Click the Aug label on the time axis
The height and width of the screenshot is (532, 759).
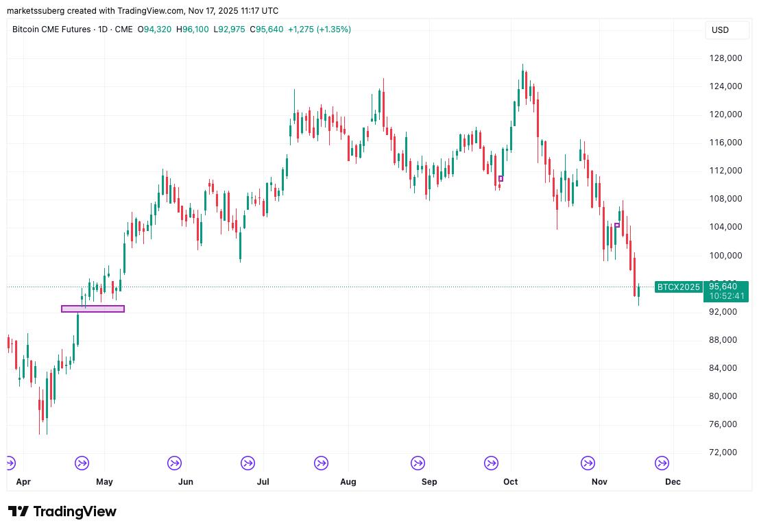(x=348, y=482)
